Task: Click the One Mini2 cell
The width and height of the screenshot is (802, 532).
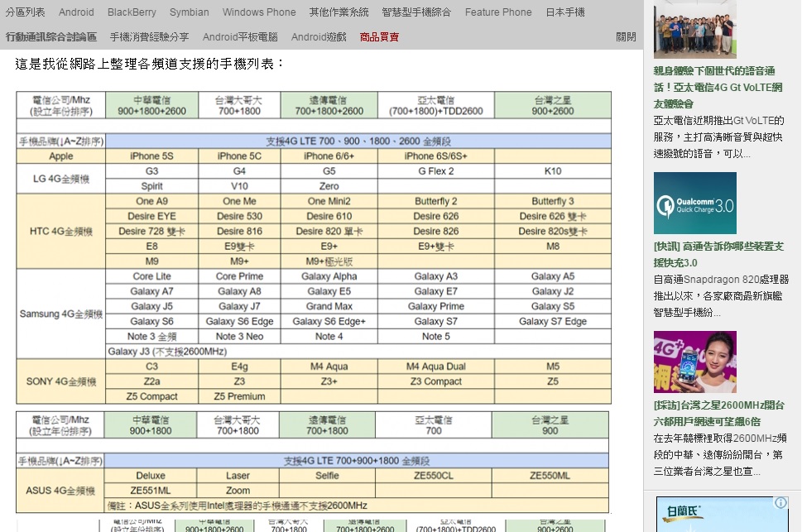Action: (x=329, y=201)
